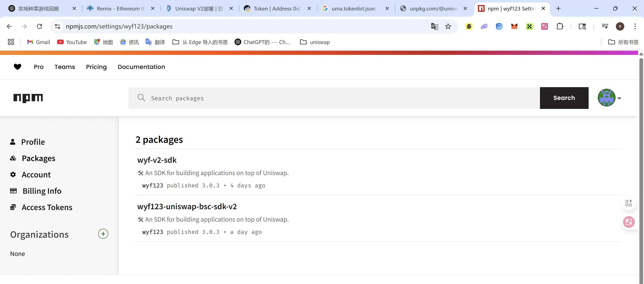Open Billing Info settings

(42, 191)
